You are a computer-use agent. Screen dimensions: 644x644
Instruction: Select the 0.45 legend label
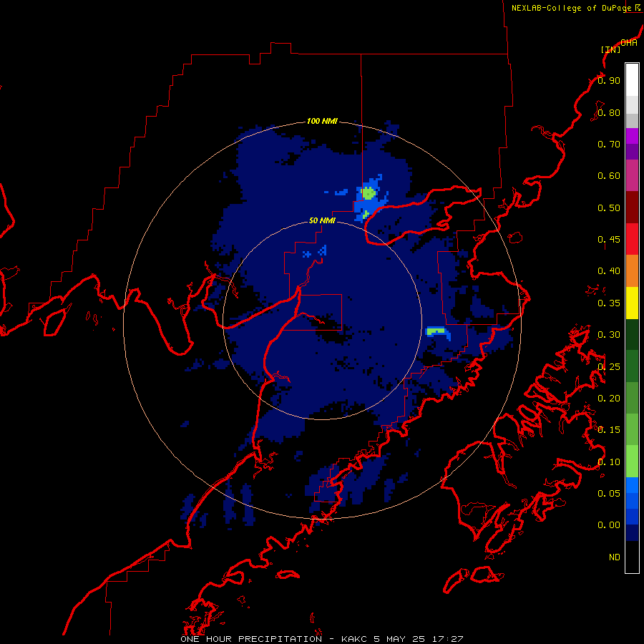(609, 240)
